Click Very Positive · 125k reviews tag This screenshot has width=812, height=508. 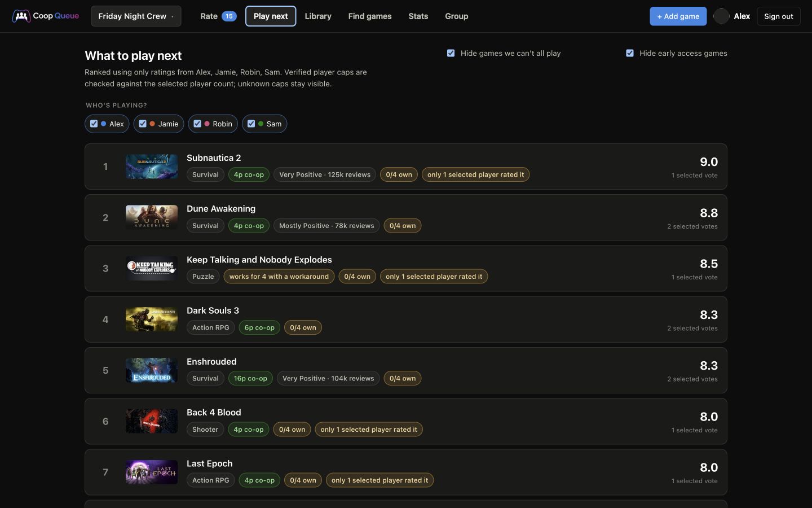(x=325, y=174)
